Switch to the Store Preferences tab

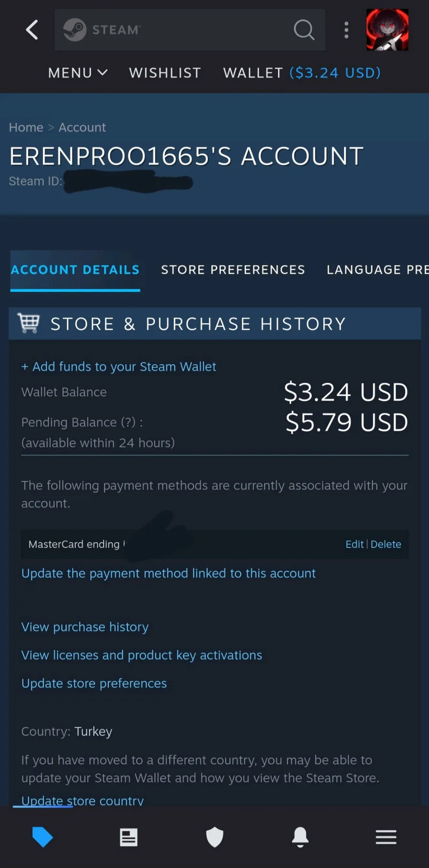[233, 269]
